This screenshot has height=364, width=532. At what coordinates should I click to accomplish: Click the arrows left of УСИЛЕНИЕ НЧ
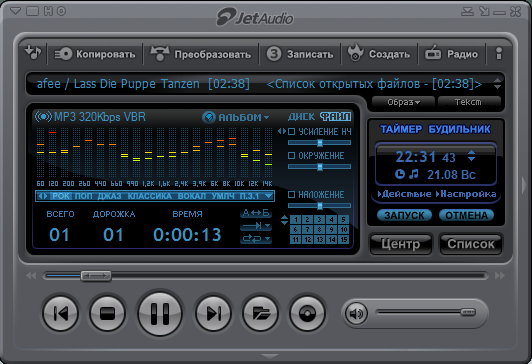pos(282,131)
